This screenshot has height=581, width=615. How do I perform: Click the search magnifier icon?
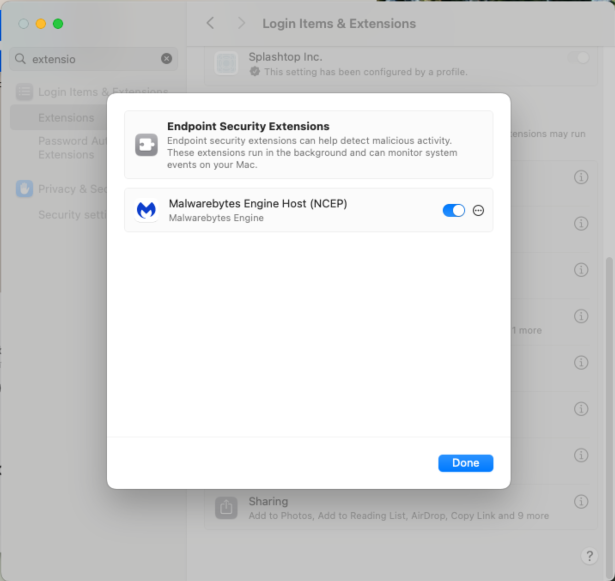pos(20,59)
